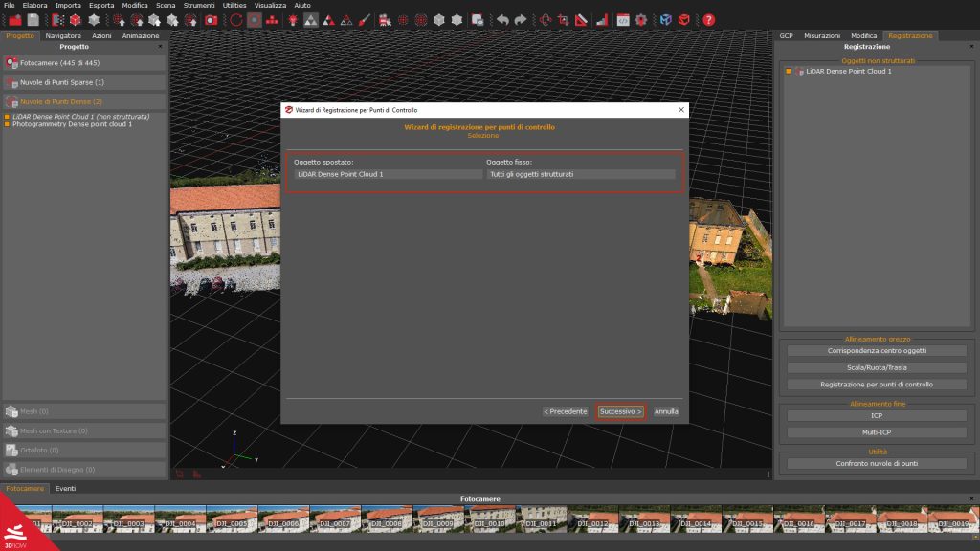
Task: Toggle the square beside Photogrammetry Dense point cloud 1
Action: click(7, 124)
